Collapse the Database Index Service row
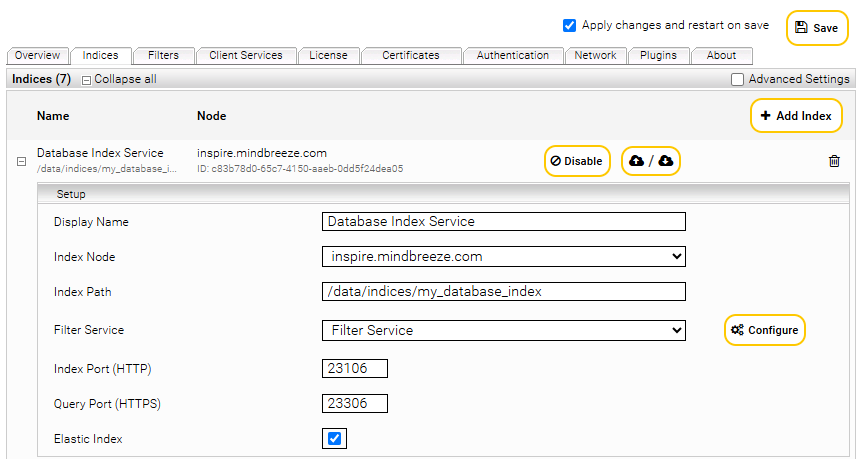 (x=22, y=162)
